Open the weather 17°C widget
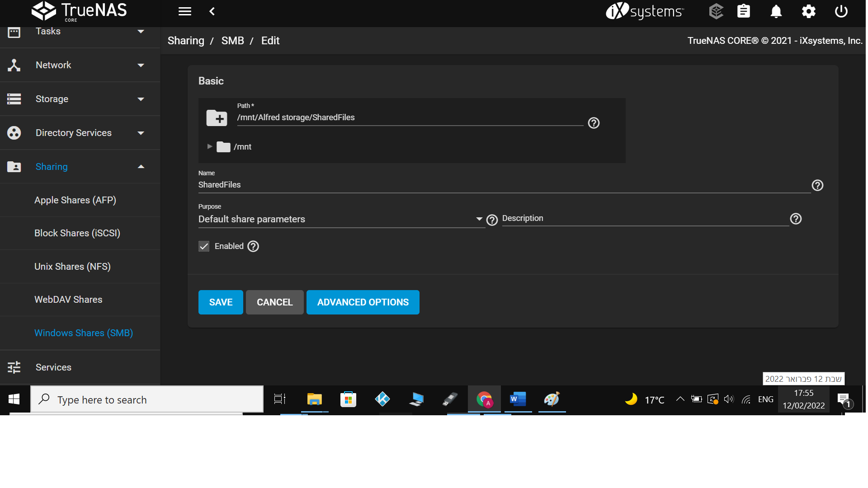This screenshot has width=868, height=488. [x=645, y=399]
